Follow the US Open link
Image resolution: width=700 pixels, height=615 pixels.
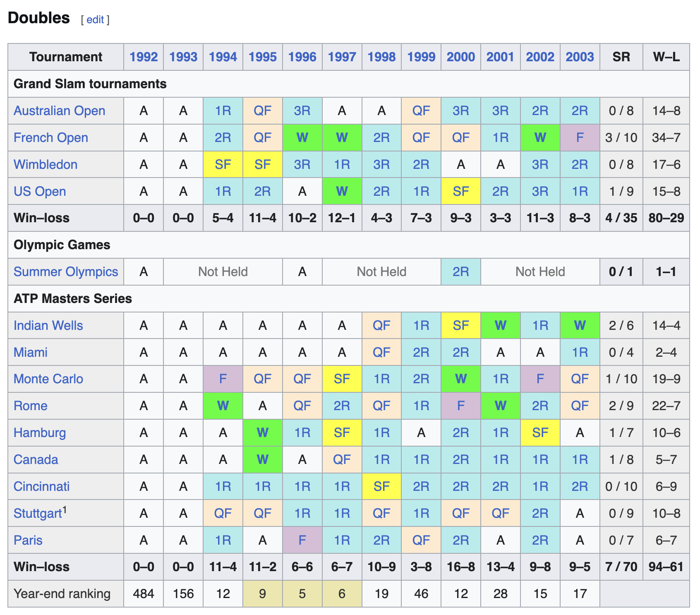click(40, 192)
